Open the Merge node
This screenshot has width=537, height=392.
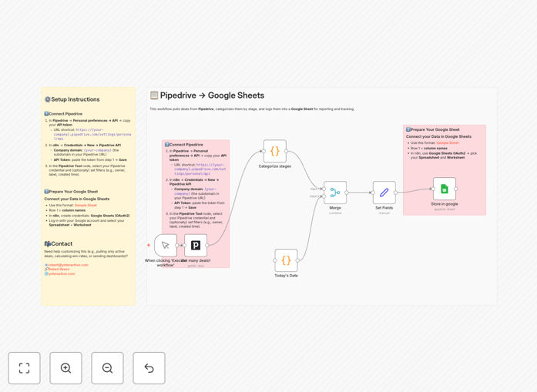pyautogui.click(x=335, y=193)
